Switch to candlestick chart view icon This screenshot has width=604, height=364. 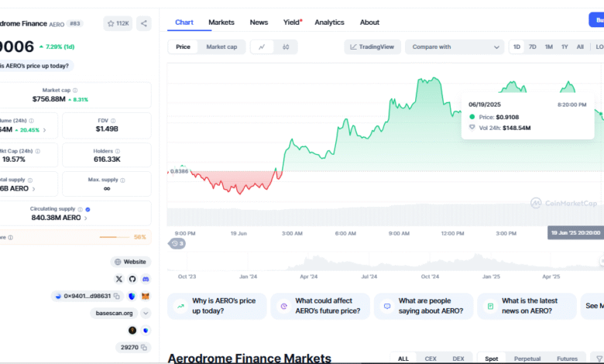pos(286,47)
